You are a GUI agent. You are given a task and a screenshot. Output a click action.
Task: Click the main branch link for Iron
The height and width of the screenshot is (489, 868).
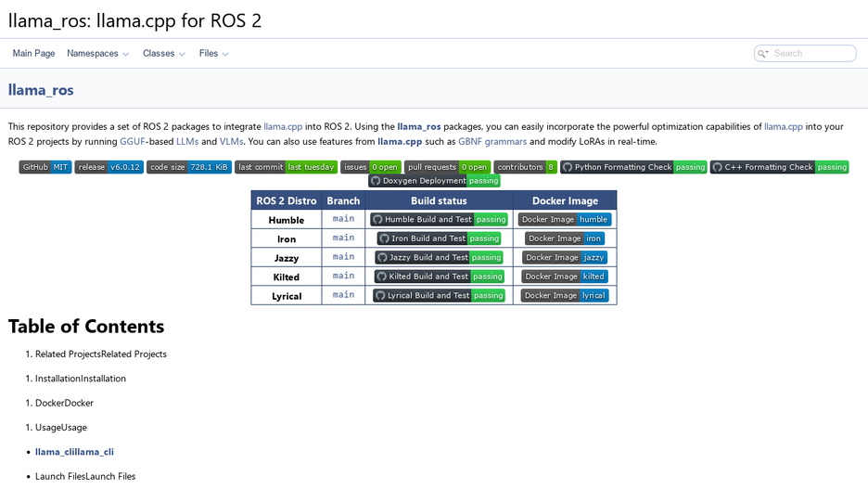coord(343,238)
